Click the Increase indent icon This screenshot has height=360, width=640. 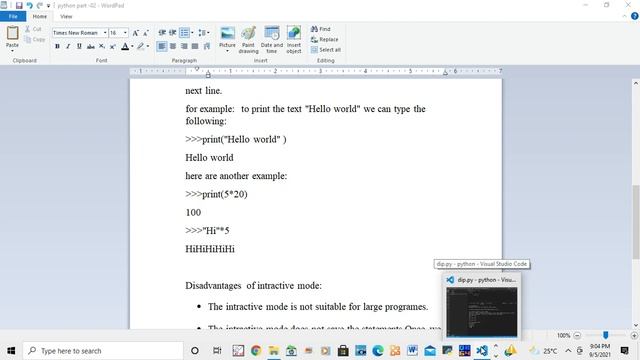coord(173,33)
